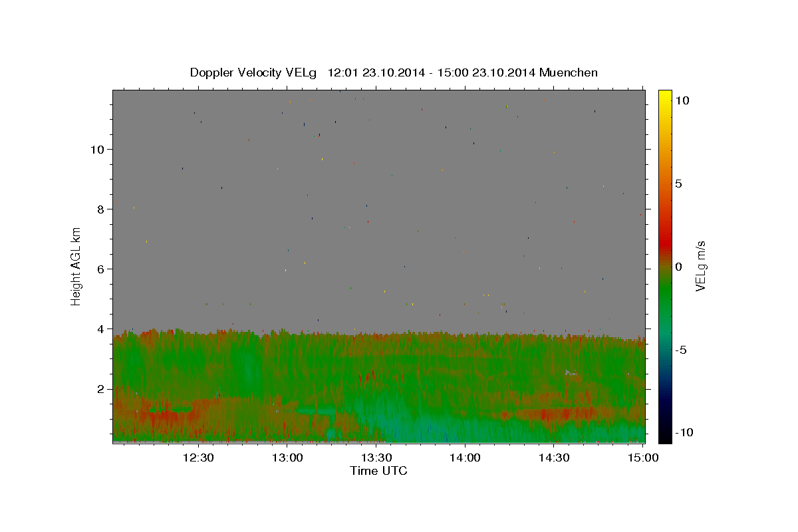
Task: Click the "Height AGL km" axis label
Action: 76,266
